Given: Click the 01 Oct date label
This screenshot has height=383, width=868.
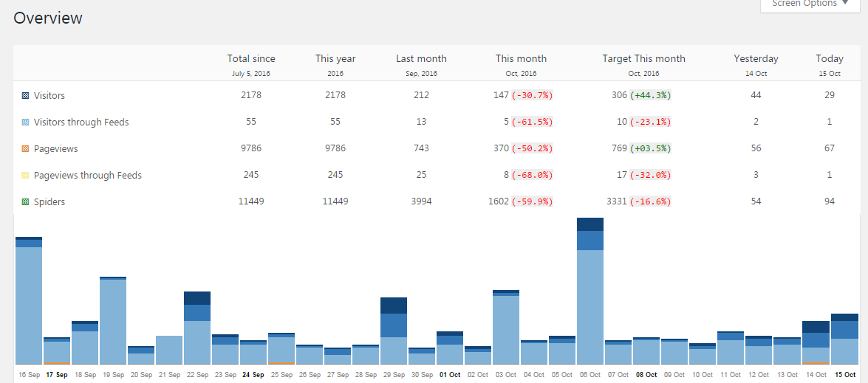Looking at the screenshot, I should coord(449,375).
